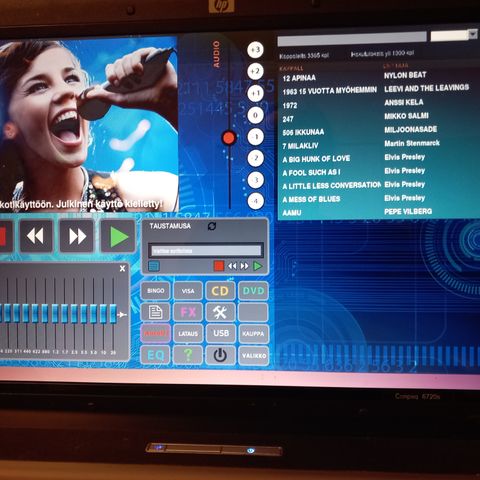This screenshot has height=480, width=480.
Task: Open the VALIKKO menu button
Action: [253, 355]
